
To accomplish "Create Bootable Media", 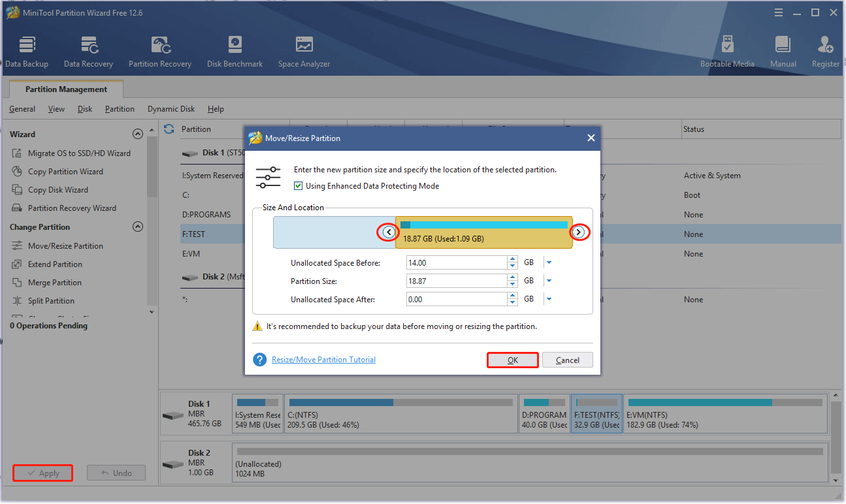I will pos(727,52).
